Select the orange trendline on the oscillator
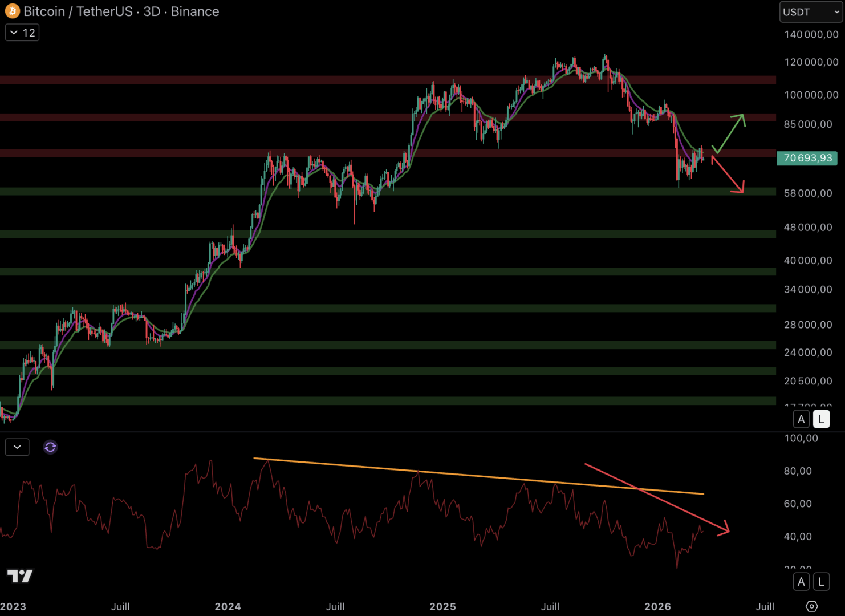The image size is (845, 616). pyautogui.click(x=479, y=476)
